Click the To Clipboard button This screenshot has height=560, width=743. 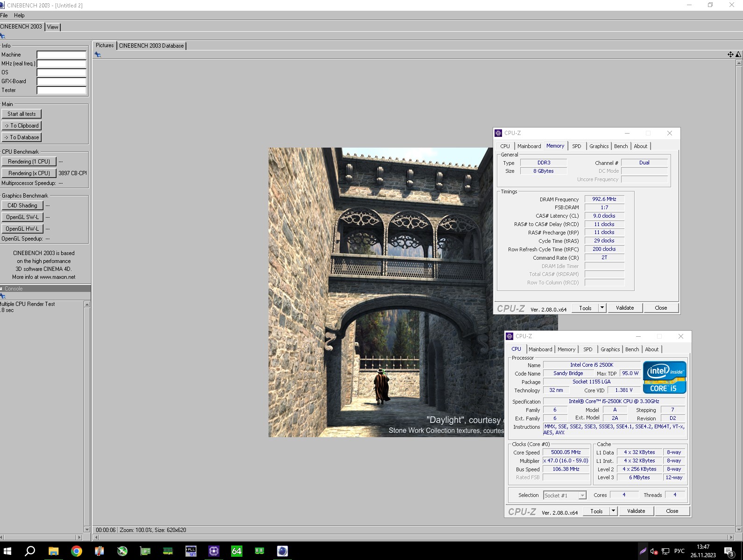coord(21,126)
